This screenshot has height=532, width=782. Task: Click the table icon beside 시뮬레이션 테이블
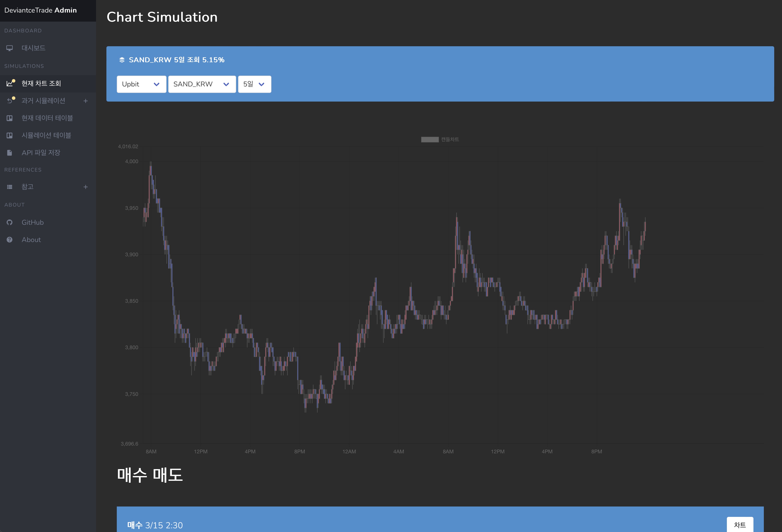point(10,135)
